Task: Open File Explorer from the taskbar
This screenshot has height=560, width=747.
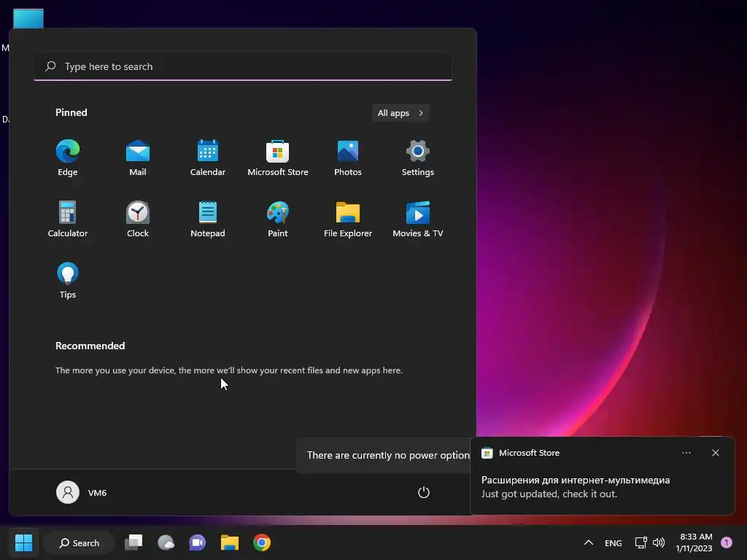Action: click(x=230, y=542)
